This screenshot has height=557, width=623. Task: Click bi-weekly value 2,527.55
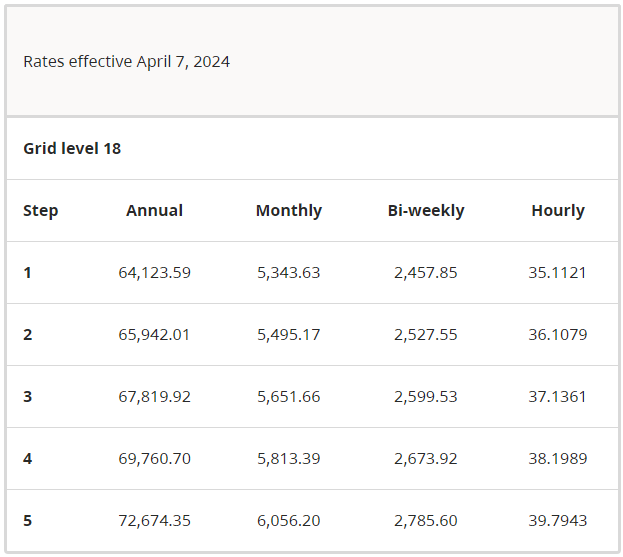point(425,335)
